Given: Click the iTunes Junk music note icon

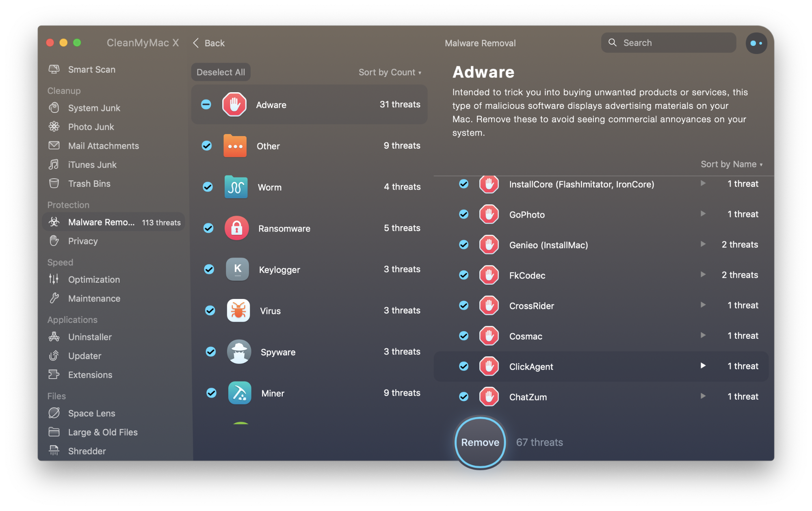Looking at the screenshot, I should [x=54, y=165].
